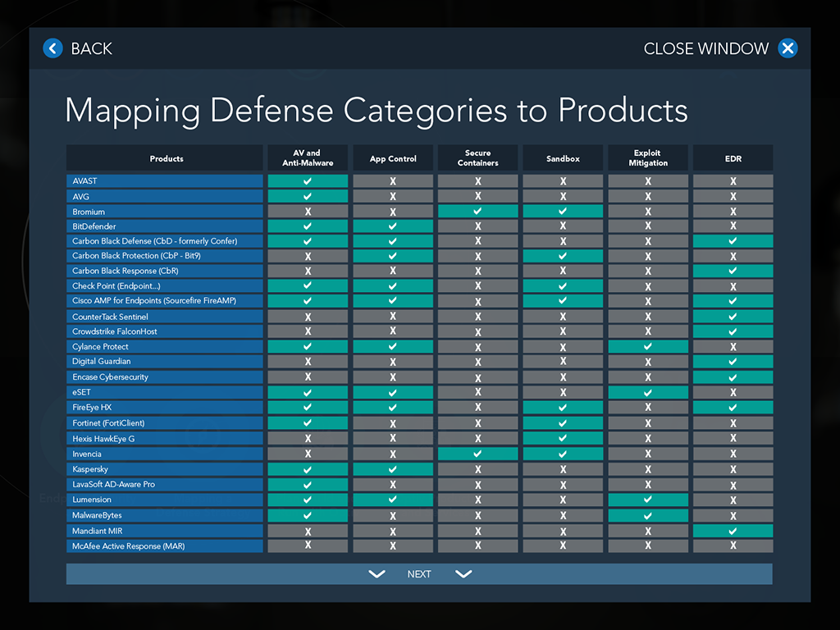Select the AVG product row
The width and height of the screenshot is (840, 630).
coord(164,197)
